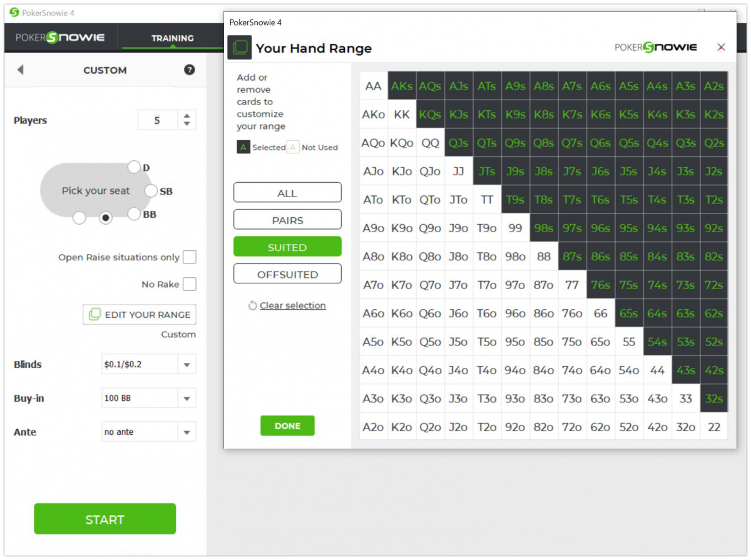751x560 pixels.
Task: Click the DONE button
Action: 287,425
